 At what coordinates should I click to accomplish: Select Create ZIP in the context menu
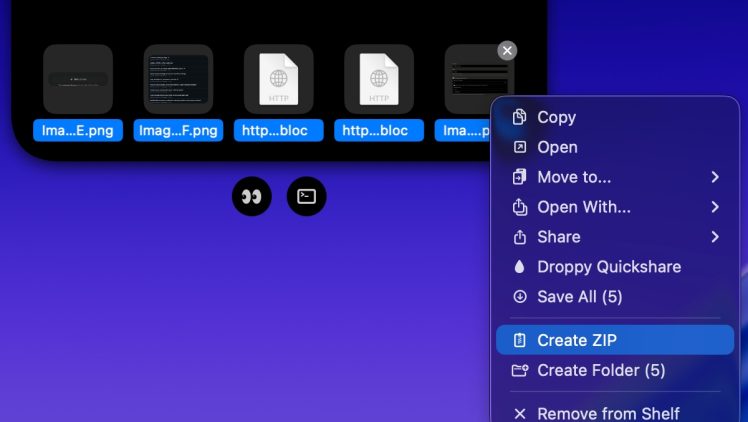pos(576,340)
